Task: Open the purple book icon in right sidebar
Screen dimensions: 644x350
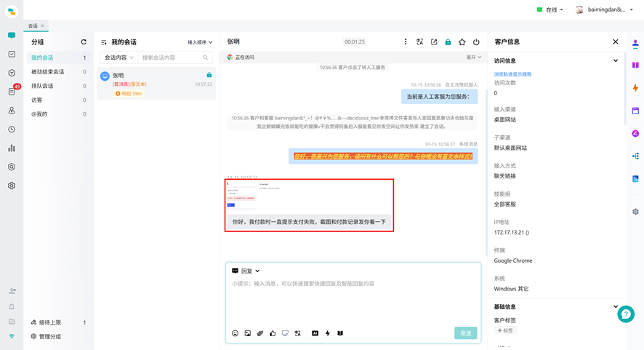Action: click(635, 65)
